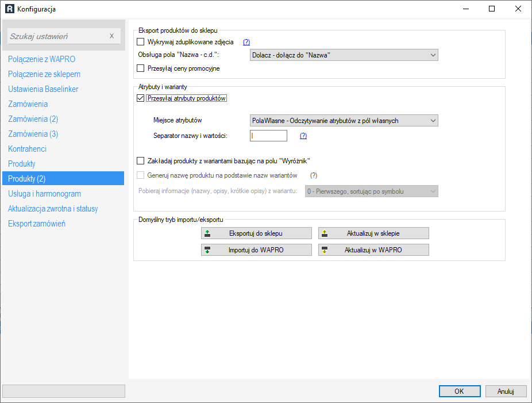Image resolution: width=532 pixels, height=403 pixels.
Task: Confirm settings with the OK button
Action: point(460,391)
